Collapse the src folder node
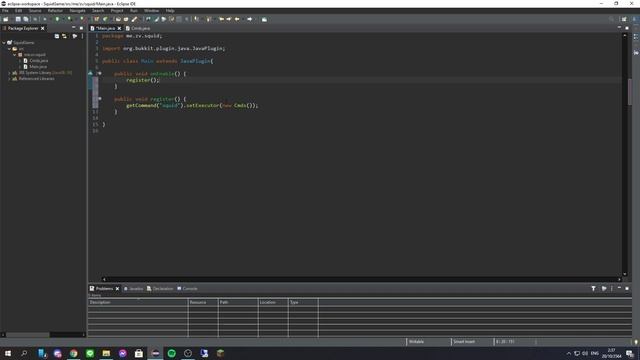Screen dimensions: 640x360 tap(9, 49)
